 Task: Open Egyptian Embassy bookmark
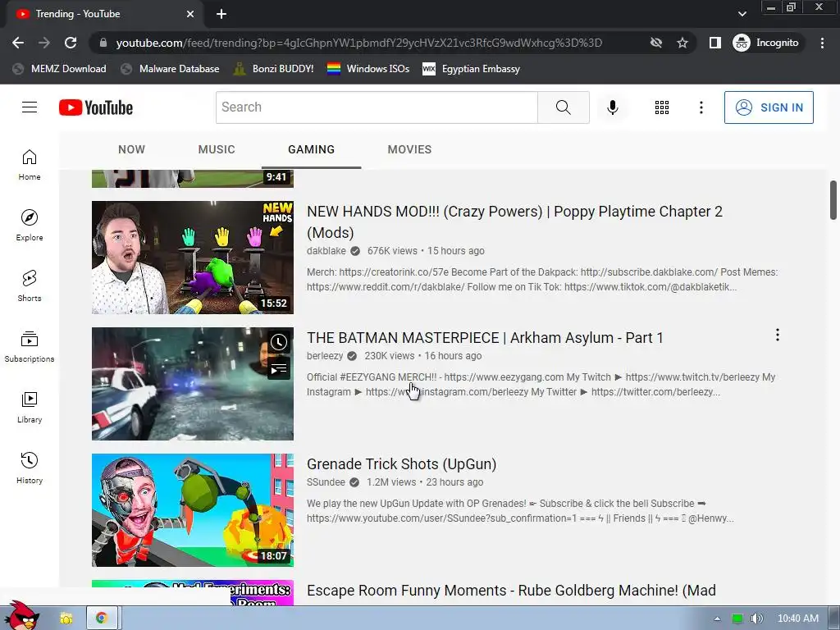[x=472, y=69]
